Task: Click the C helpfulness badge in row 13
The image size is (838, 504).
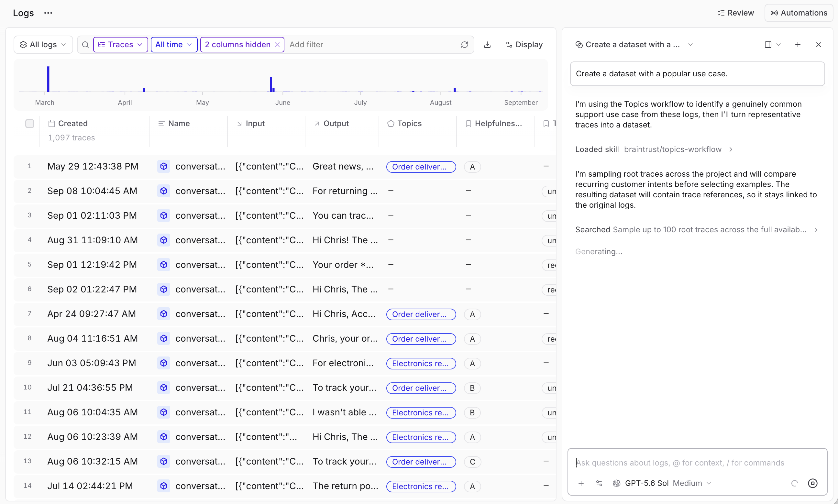Action: click(472, 462)
